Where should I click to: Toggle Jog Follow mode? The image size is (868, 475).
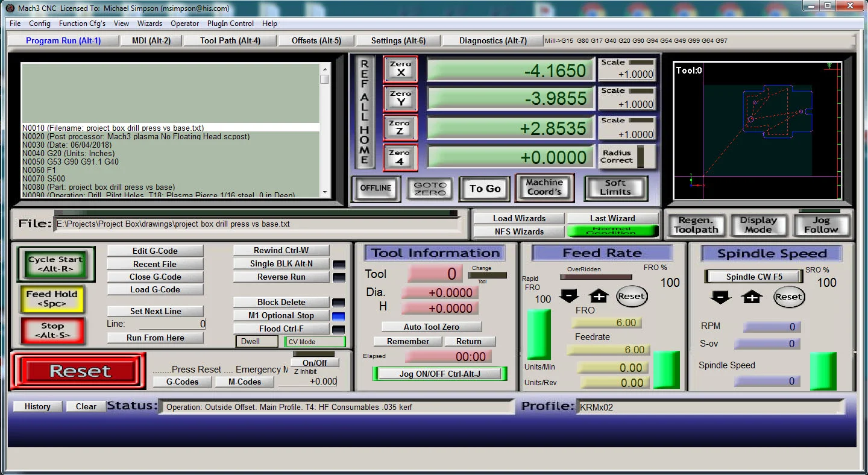coord(821,225)
